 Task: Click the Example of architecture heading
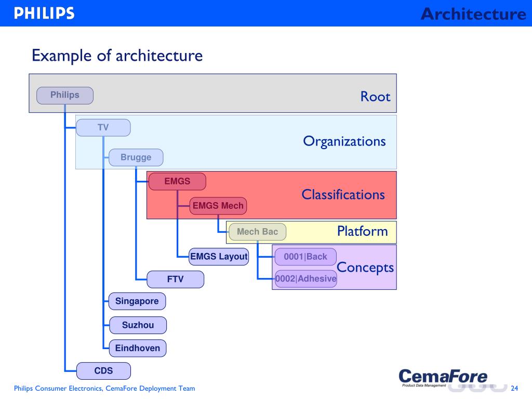coord(117,56)
